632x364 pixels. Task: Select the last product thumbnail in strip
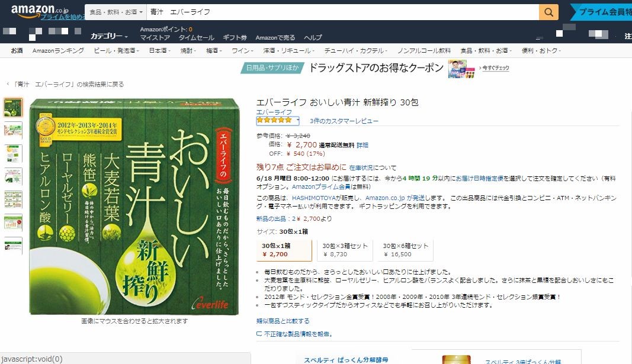tap(13, 245)
